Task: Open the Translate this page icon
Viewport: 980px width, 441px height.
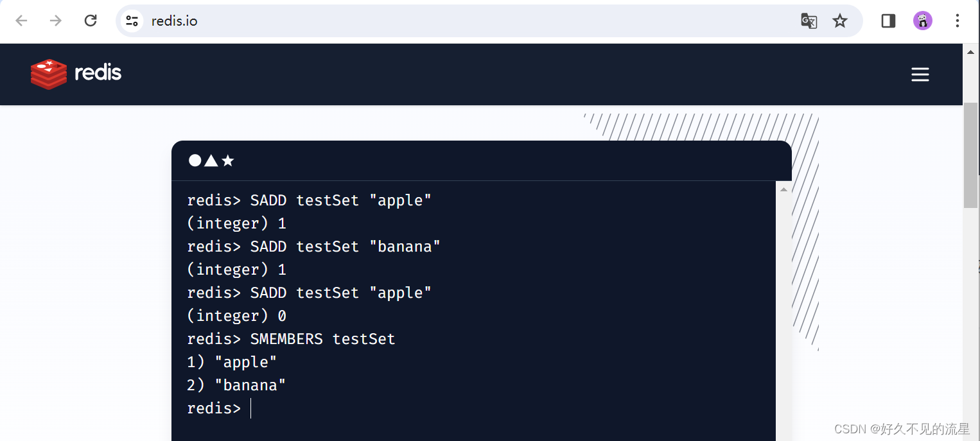Action: (x=809, y=21)
